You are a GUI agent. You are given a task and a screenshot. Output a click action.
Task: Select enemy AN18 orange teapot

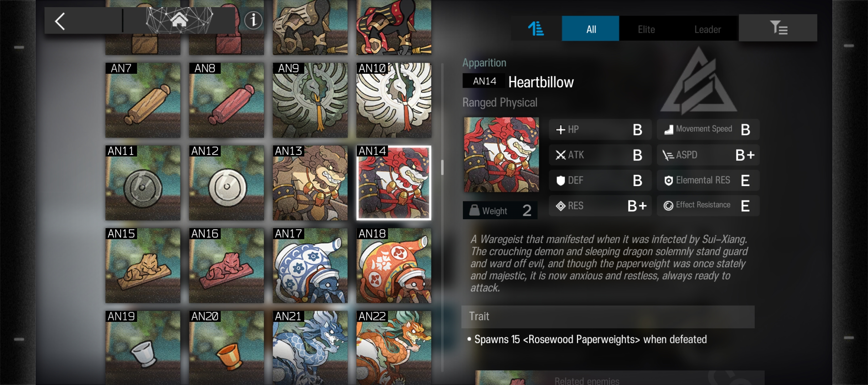[394, 266]
